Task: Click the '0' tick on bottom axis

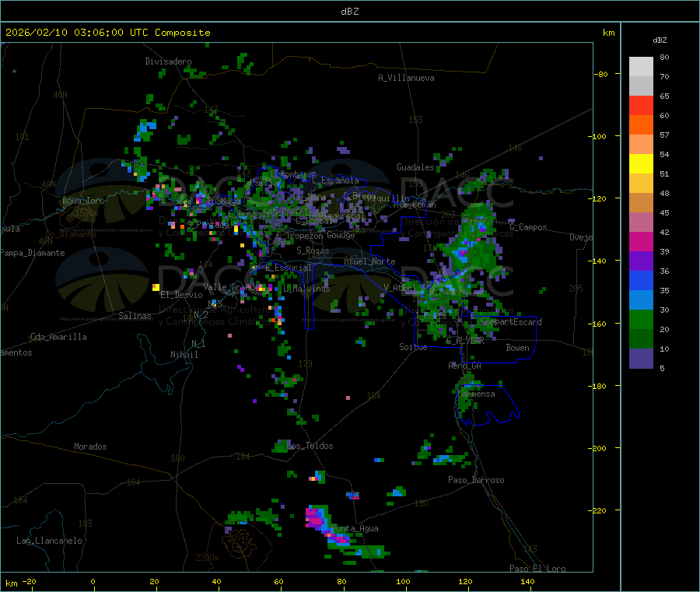Action: [93, 582]
